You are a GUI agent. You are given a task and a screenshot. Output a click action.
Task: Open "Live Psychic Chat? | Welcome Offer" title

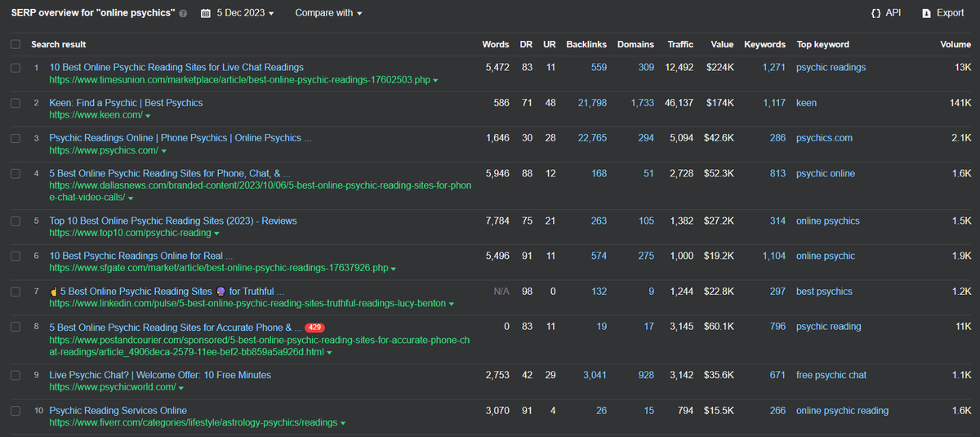pyautogui.click(x=160, y=375)
